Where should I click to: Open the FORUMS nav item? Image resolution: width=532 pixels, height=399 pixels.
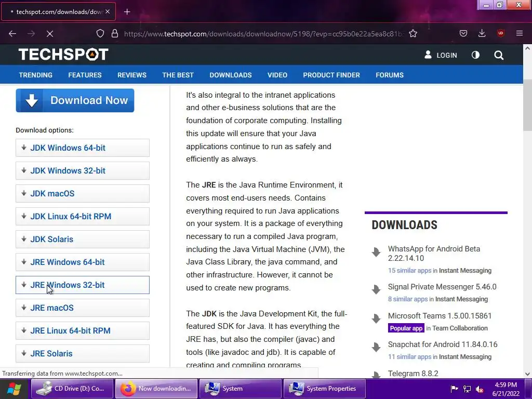[x=390, y=75]
